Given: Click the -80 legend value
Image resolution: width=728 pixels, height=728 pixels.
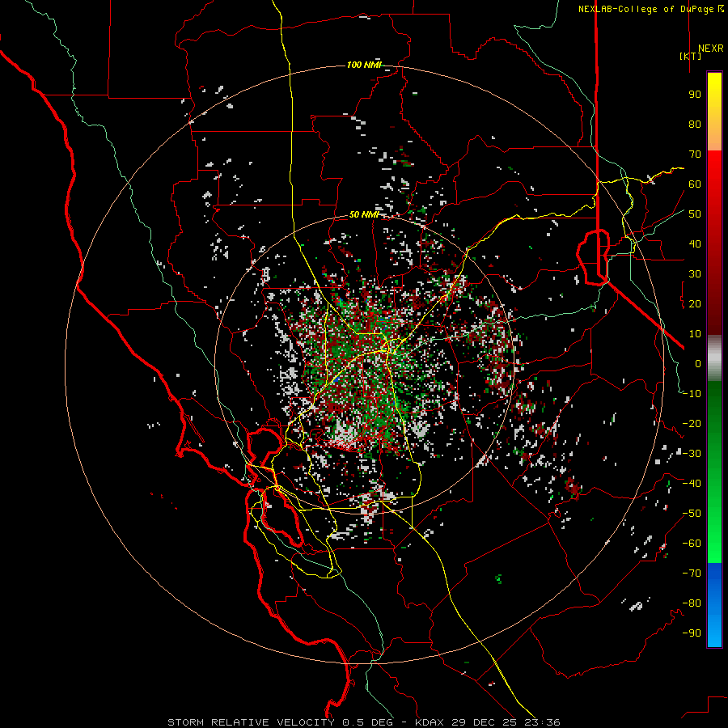Looking at the screenshot, I should (692, 603).
